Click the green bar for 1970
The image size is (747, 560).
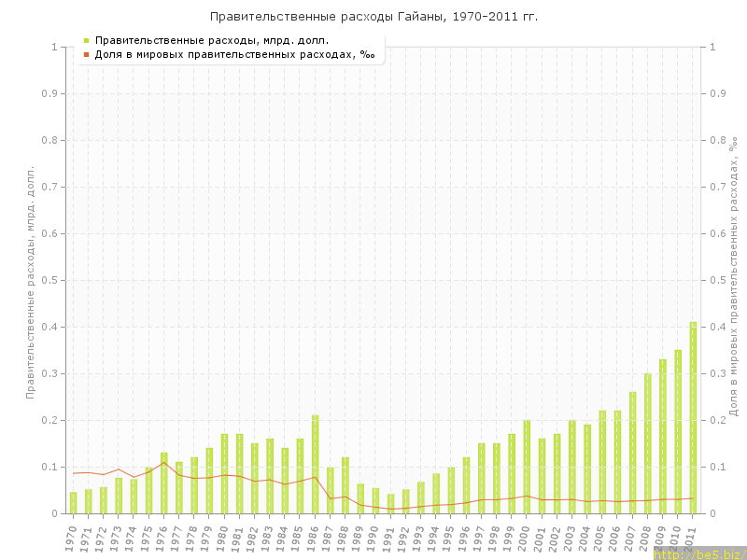[73, 502]
